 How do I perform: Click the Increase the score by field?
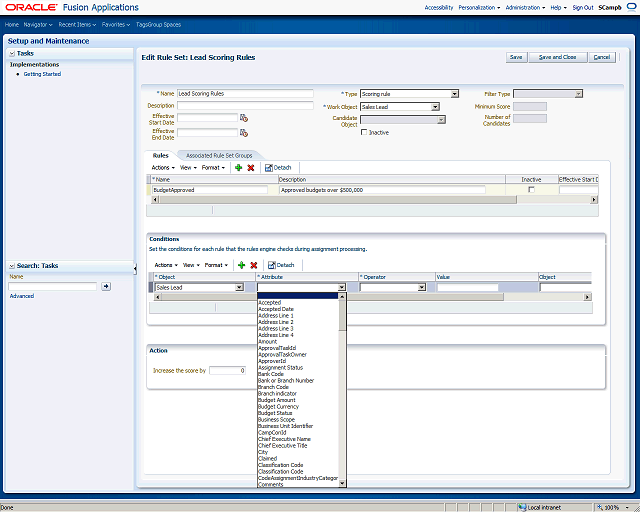tap(227, 370)
